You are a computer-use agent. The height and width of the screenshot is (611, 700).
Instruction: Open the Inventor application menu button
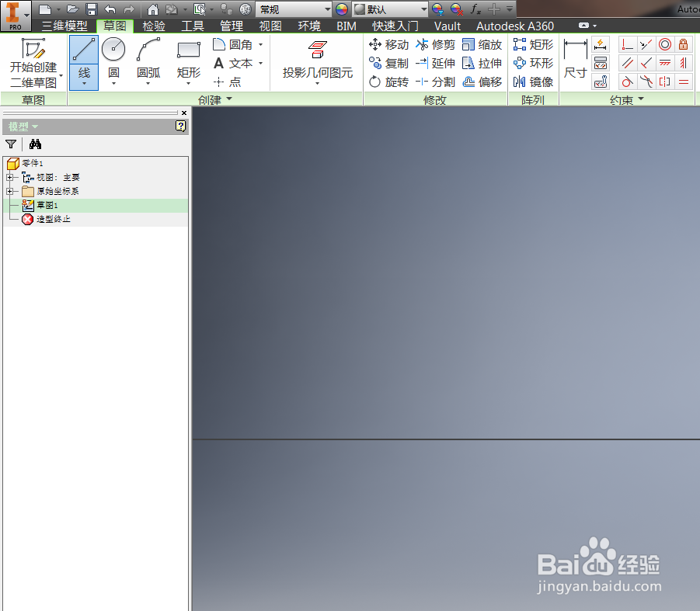click(x=16, y=16)
